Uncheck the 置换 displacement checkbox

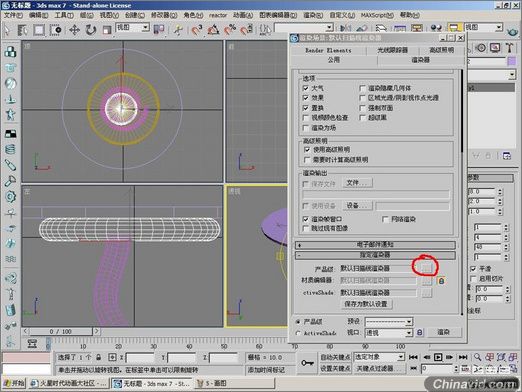(x=306, y=108)
